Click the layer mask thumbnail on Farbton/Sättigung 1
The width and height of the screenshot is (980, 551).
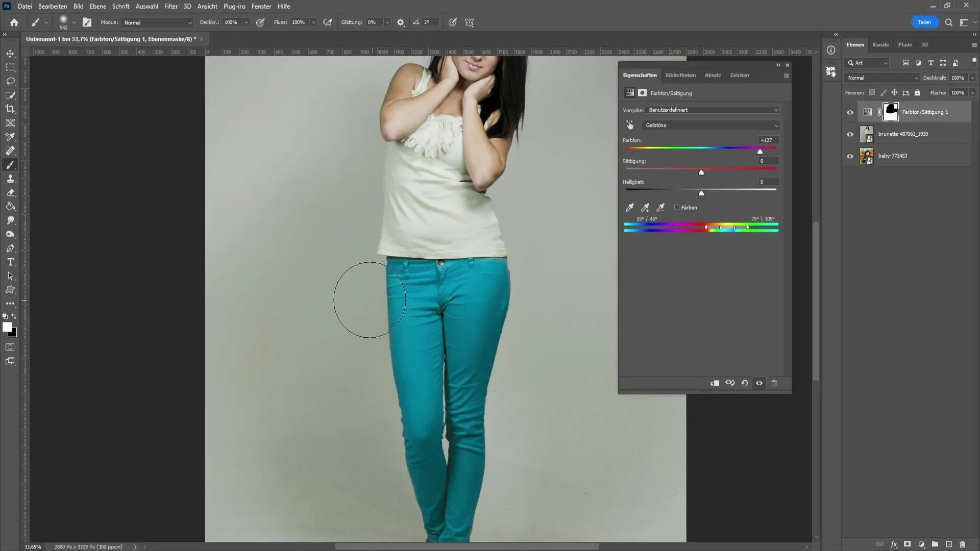tap(891, 111)
